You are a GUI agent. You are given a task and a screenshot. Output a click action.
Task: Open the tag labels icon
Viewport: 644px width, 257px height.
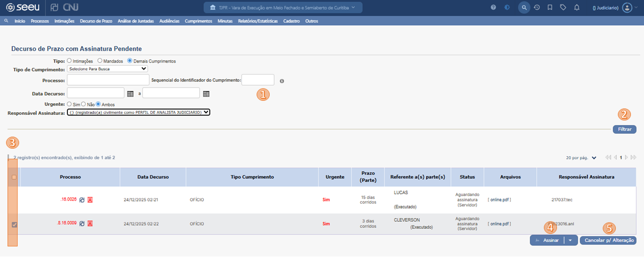pyautogui.click(x=563, y=8)
